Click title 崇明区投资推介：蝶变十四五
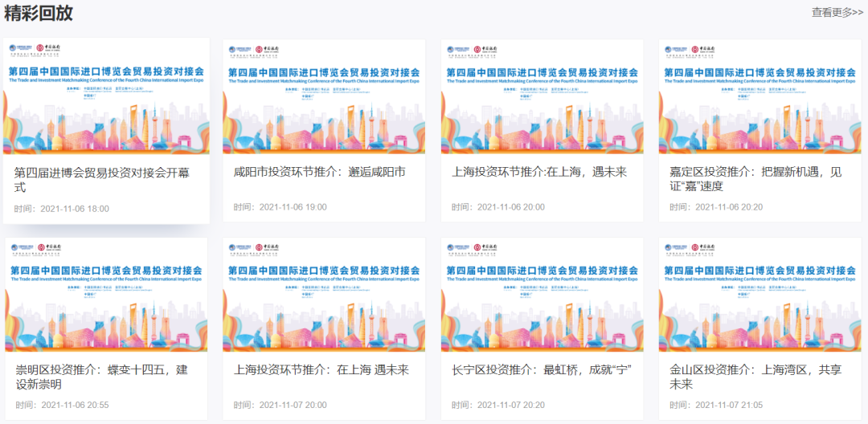 point(102,377)
